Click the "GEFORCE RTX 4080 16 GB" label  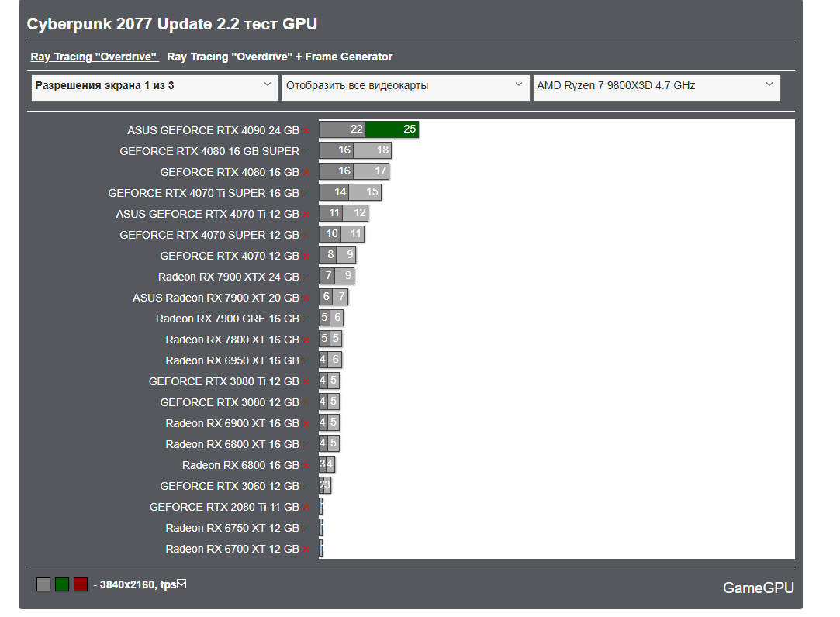tap(230, 172)
